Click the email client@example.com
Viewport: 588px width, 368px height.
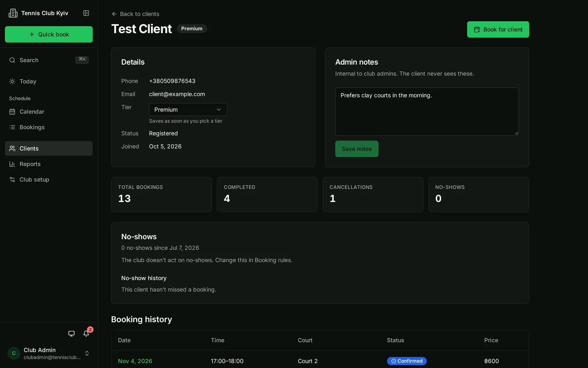coord(177,94)
